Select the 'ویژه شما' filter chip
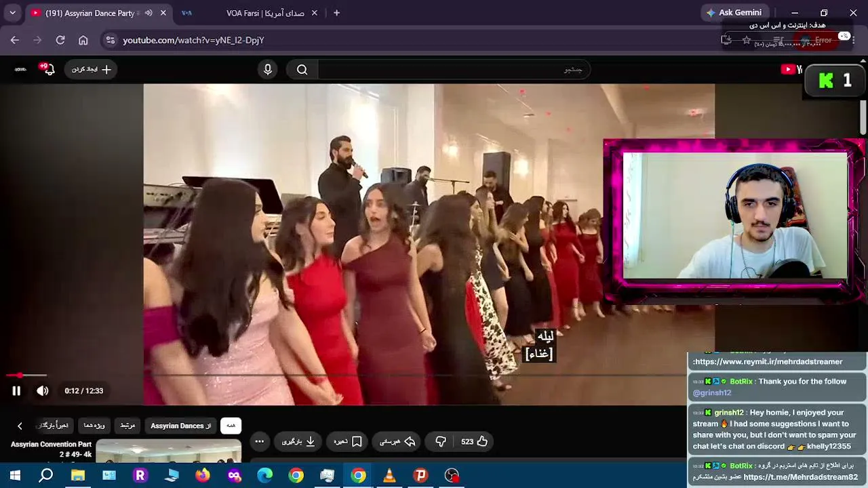This screenshot has width=868, height=488. (x=94, y=426)
